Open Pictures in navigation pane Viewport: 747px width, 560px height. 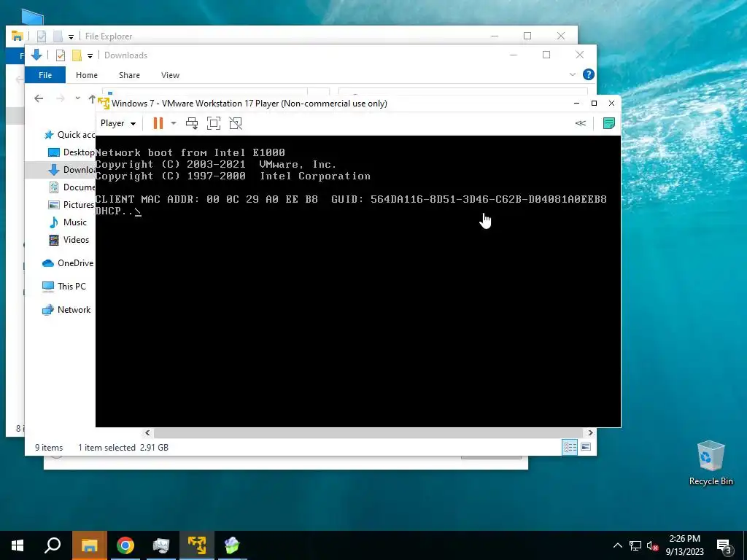coord(71,205)
